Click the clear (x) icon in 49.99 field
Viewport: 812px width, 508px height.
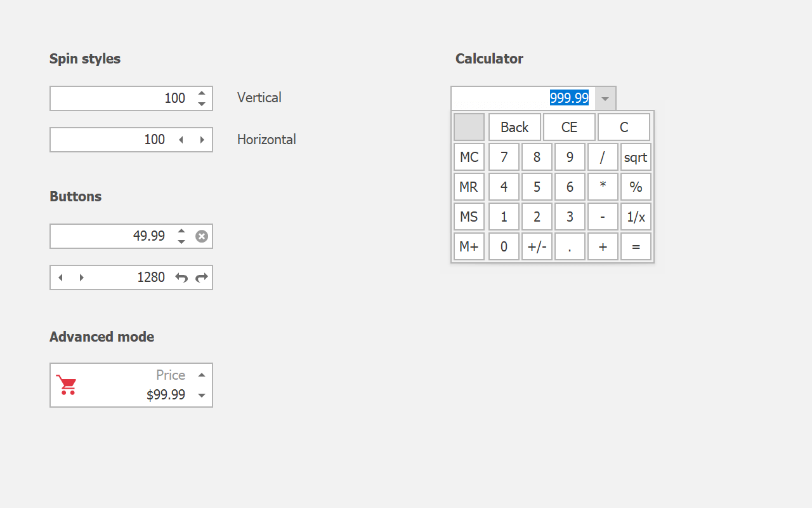pyautogui.click(x=202, y=236)
